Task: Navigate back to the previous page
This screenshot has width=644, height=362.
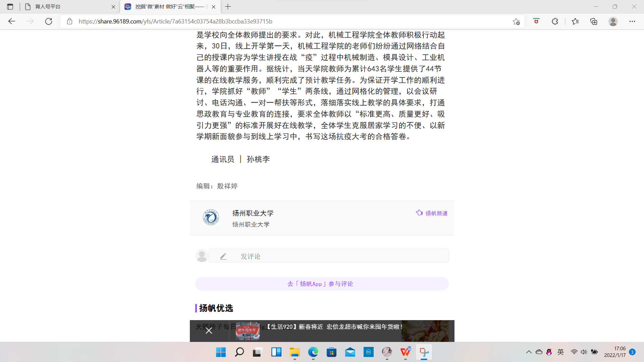Action: pos(12,21)
